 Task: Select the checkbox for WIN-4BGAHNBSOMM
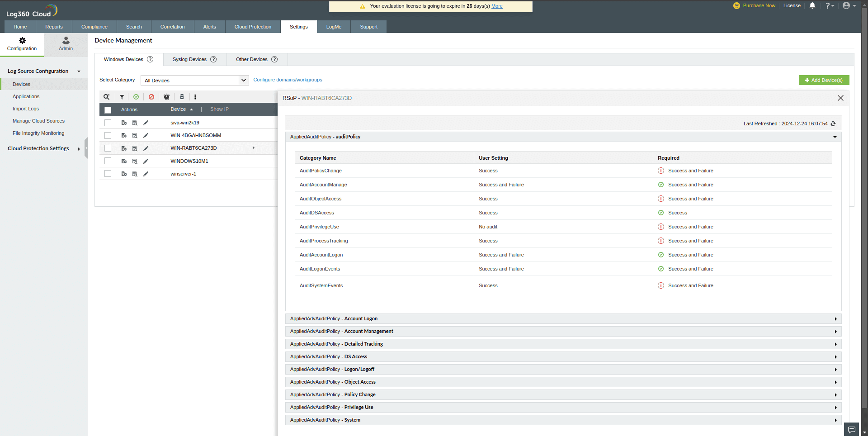[x=108, y=135]
